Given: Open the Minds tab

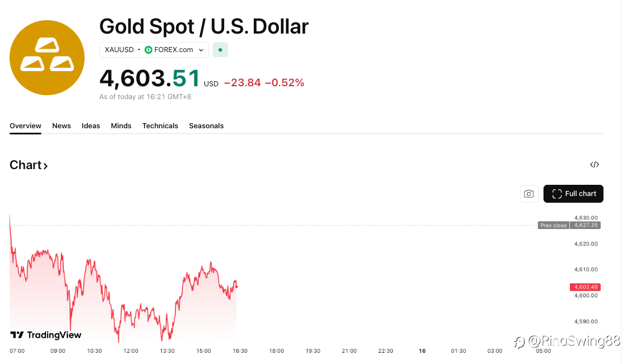Looking at the screenshot, I should click(x=121, y=126).
